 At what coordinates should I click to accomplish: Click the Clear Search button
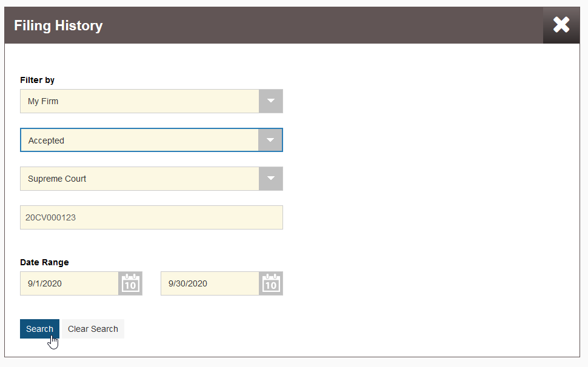click(92, 328)
